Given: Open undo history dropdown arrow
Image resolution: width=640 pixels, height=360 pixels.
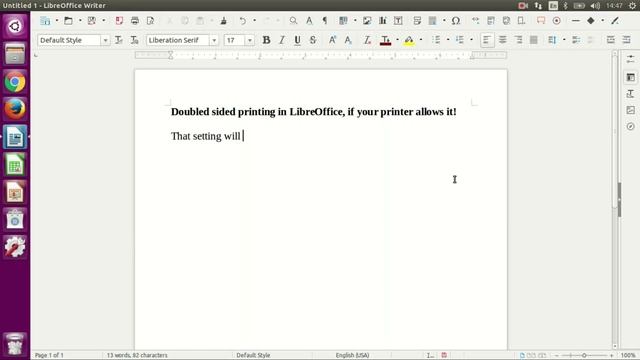Looking at the screenshot, I should click(254, 20).
